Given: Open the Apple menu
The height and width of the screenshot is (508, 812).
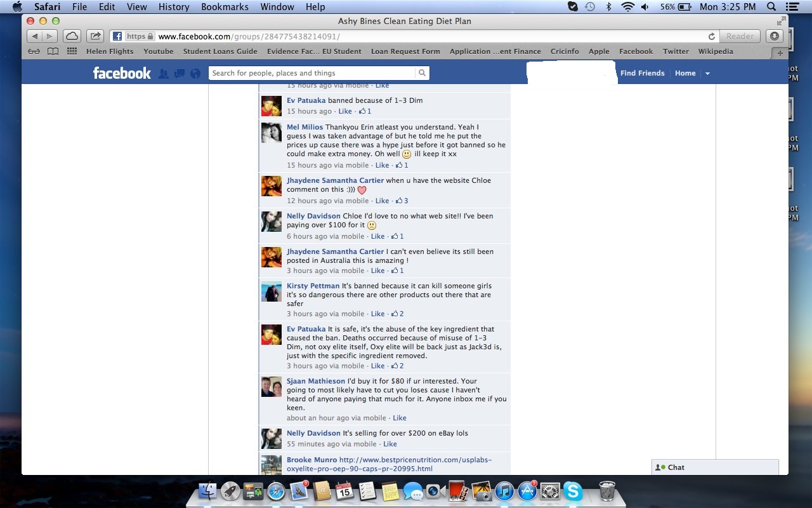Looking at the screenshot, I should tap(17, 7).
